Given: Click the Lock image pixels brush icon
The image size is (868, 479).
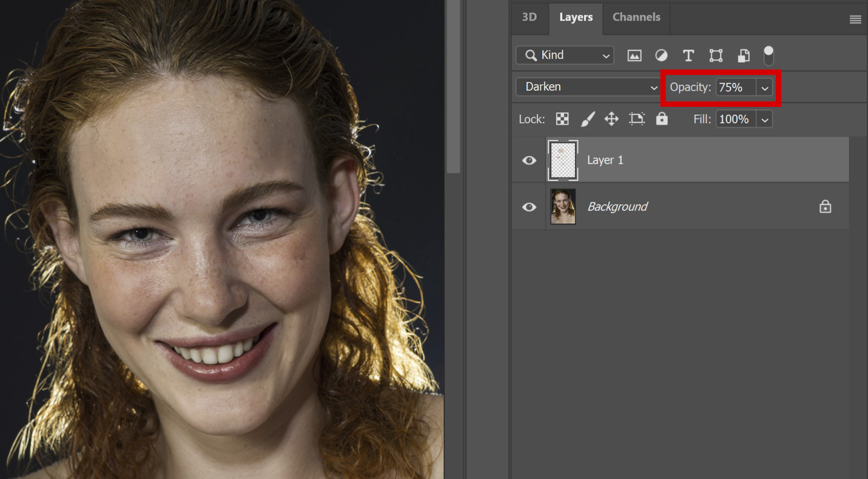Looking at the screenshot, I should (x=587, y=119).
